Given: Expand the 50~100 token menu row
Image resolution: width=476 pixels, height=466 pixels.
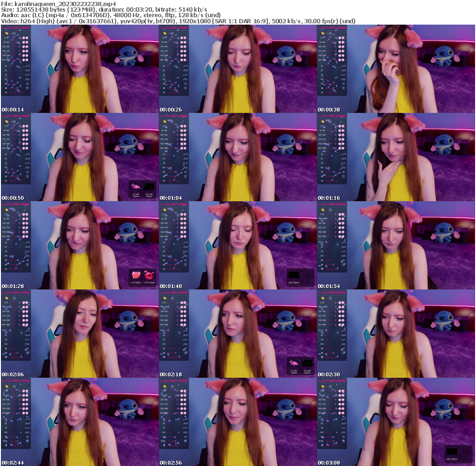Looking at the screenshot, I should coord(6,47).
